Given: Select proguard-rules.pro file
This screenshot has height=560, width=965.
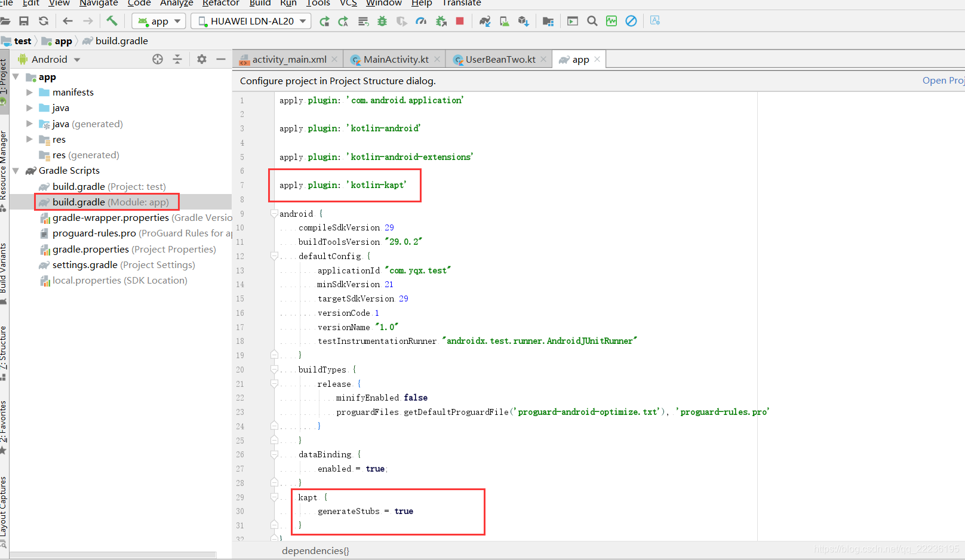Looking at the screenshot, I should tap(136, 233).
